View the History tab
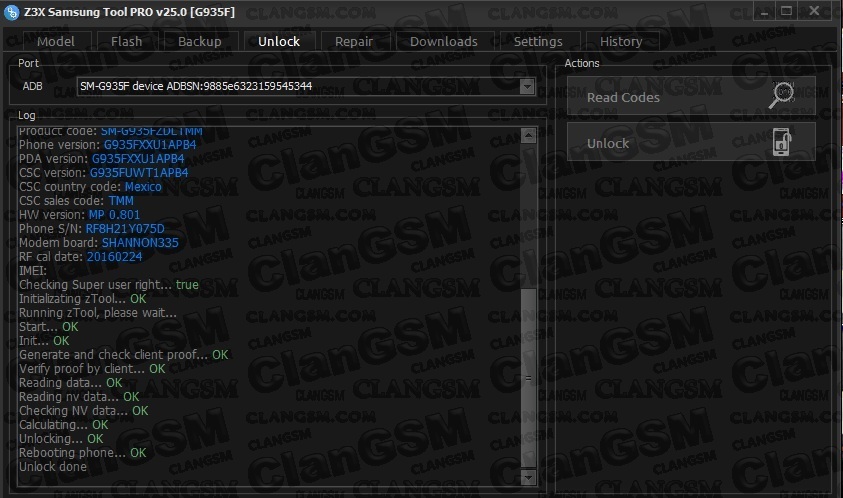This screenshot has height=498, width=843. (x=621, y=41)
